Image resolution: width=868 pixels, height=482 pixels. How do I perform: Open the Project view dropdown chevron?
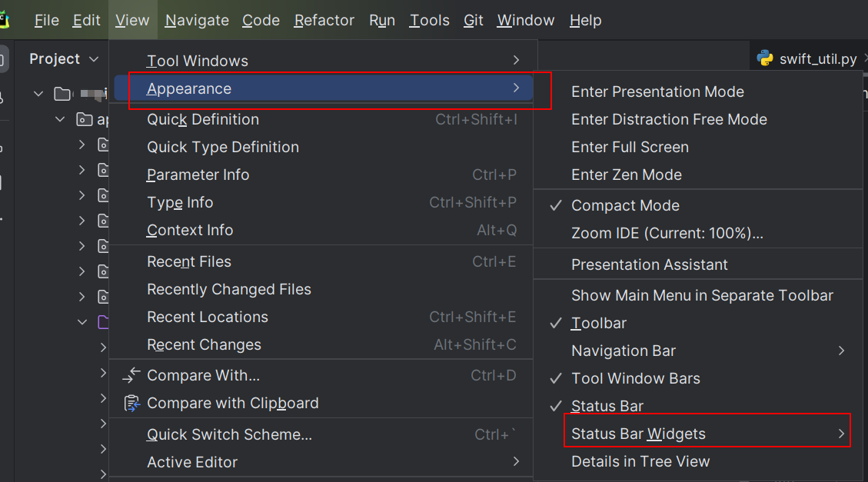95,59
